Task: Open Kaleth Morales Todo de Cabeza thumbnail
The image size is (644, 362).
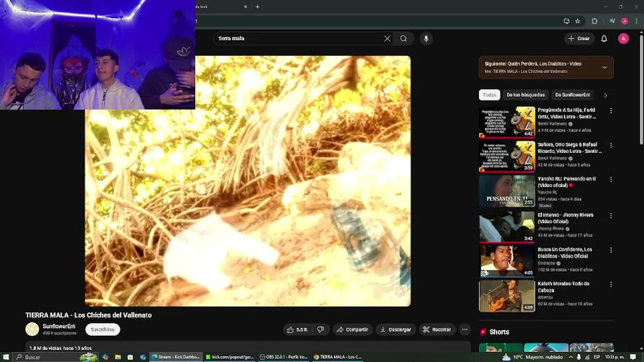Action: pyautogui.click(x=507, y=295)
